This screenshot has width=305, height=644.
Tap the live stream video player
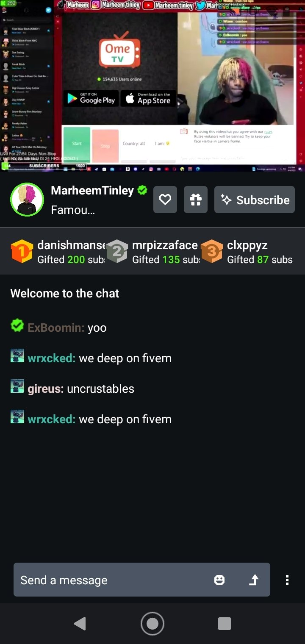coord(152,86)
